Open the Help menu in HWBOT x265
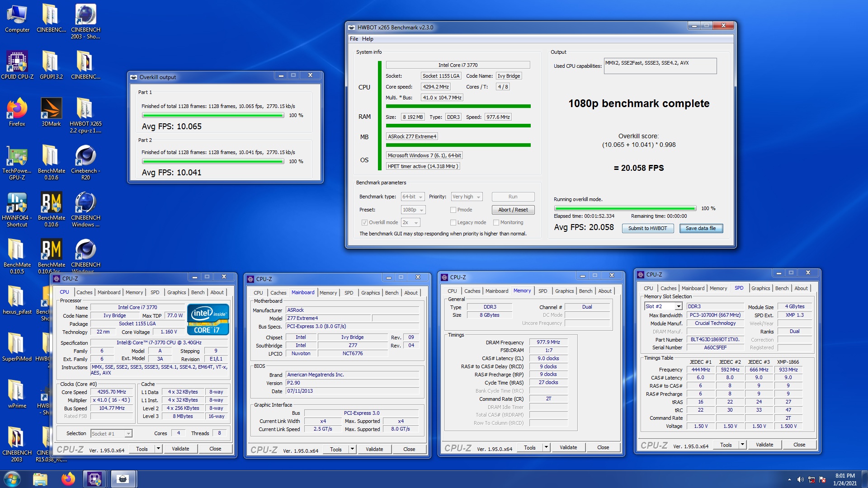The width and height of the screenshot is (868, 488). 368,39
